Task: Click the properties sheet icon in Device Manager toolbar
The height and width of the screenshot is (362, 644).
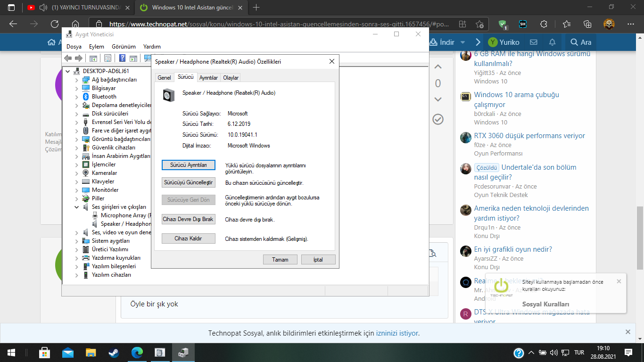Action: 108,58
